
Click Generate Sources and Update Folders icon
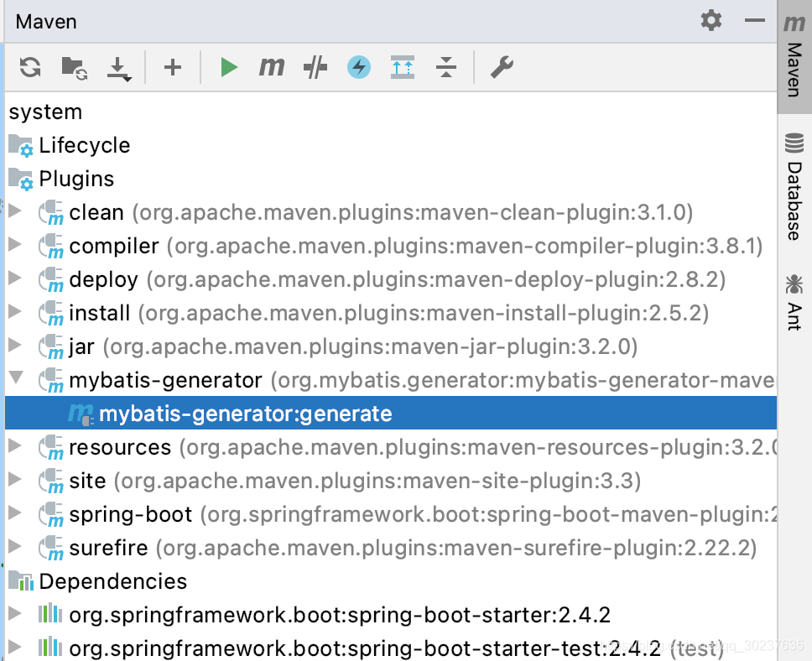(74, 68)
